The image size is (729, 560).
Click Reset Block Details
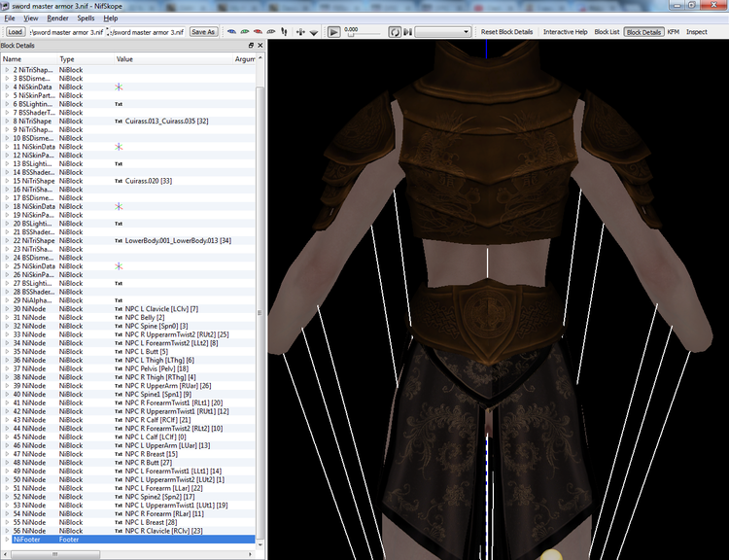[x=506, y=32]
